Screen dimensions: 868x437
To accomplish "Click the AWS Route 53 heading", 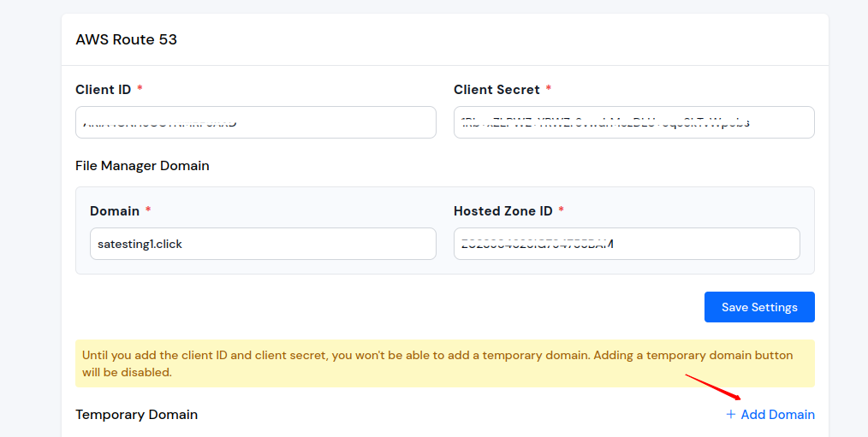I will coord(126,40).
